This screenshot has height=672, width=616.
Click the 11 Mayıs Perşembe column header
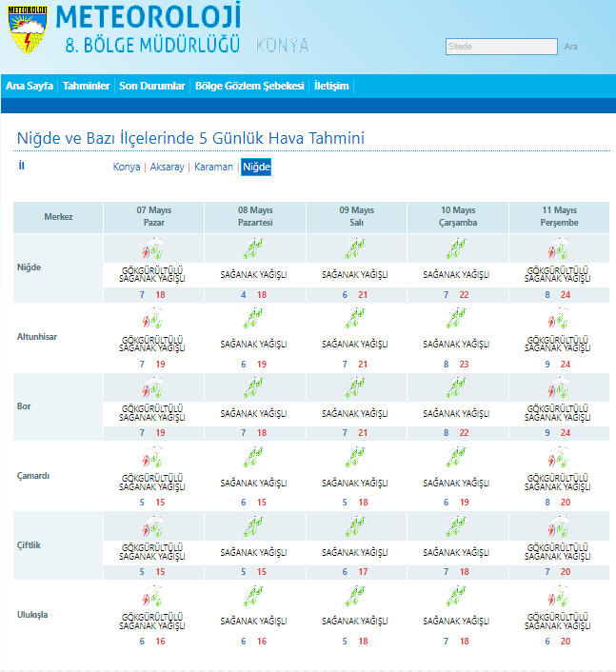coord(560,217)
